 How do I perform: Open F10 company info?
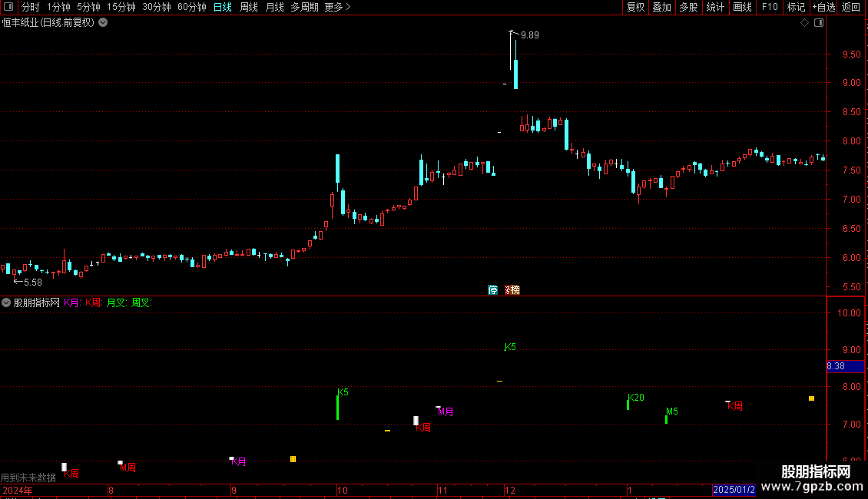[x=770, y=7]
